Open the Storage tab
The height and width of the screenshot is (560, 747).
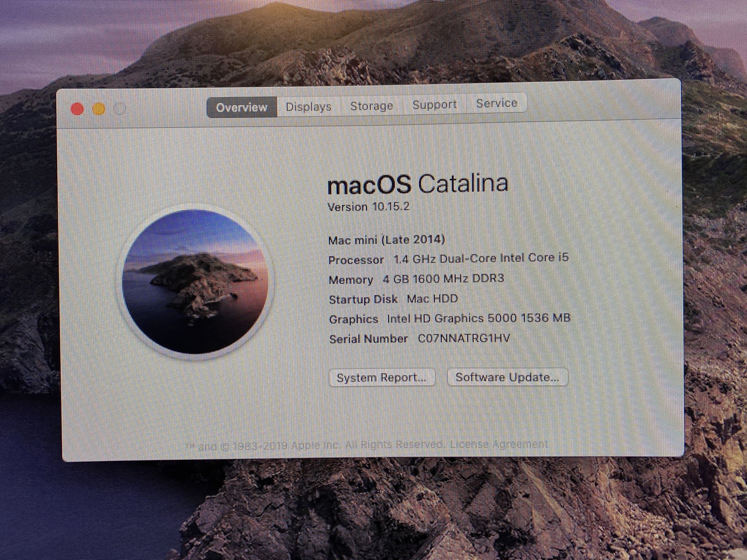(x=371, y=106)
